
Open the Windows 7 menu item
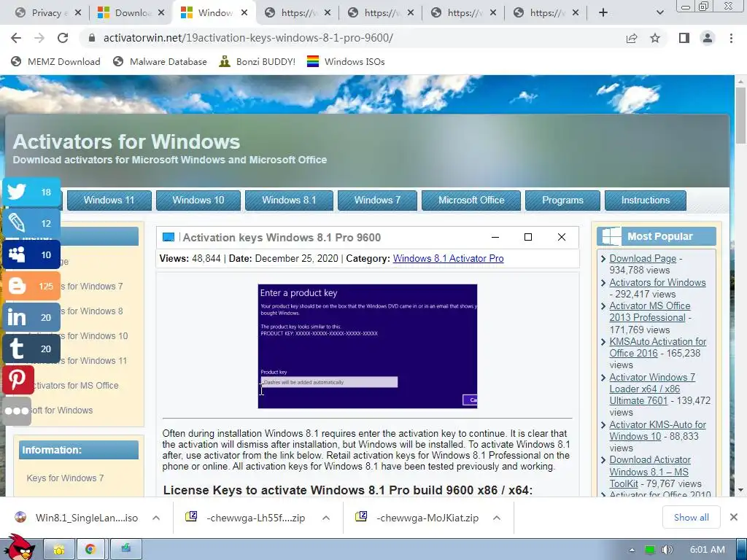[377, 200]
